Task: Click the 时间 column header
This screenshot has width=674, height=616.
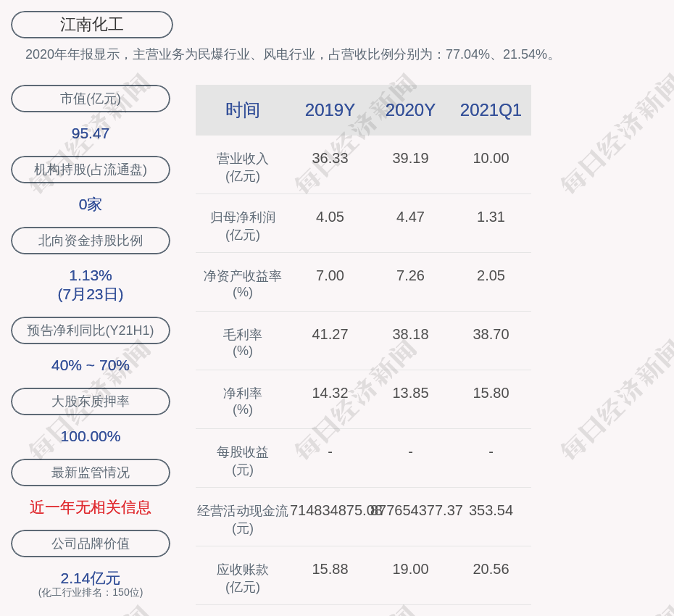Action: [243, 110]
